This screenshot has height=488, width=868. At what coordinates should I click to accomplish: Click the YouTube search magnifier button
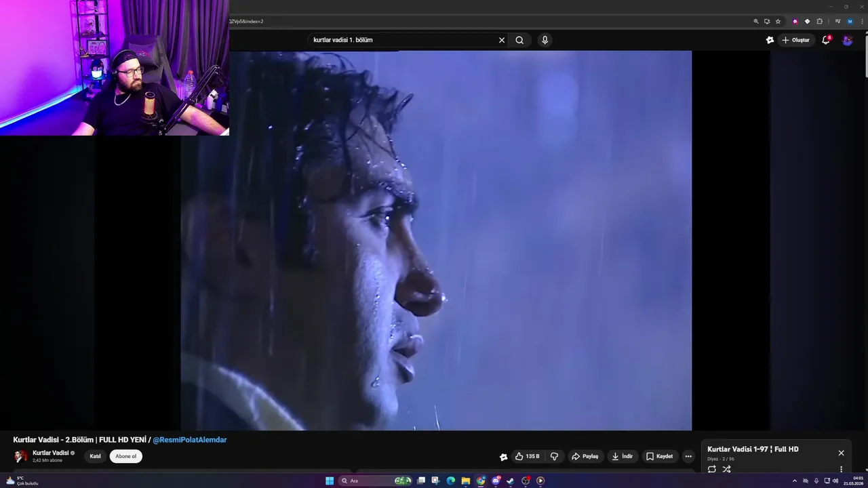click(519, 40)
